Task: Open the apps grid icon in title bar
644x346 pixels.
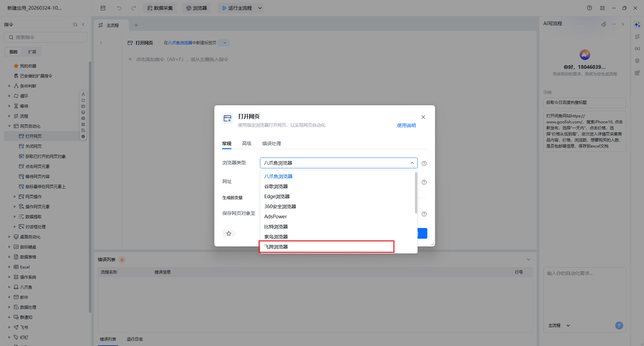Action: 602,8
